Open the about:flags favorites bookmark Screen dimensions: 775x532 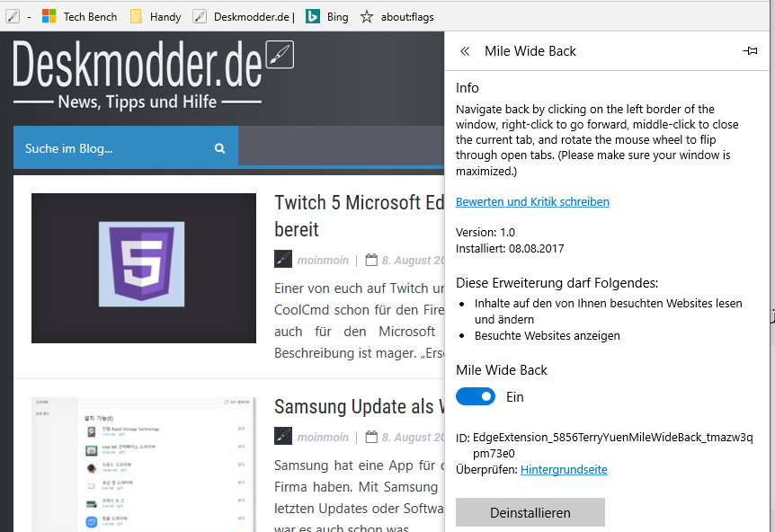pos(396,17)
